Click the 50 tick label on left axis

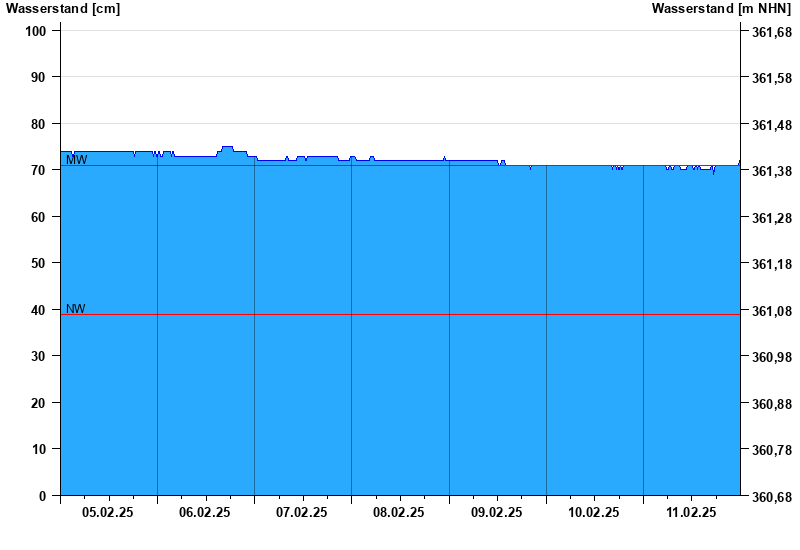(38, 263)
